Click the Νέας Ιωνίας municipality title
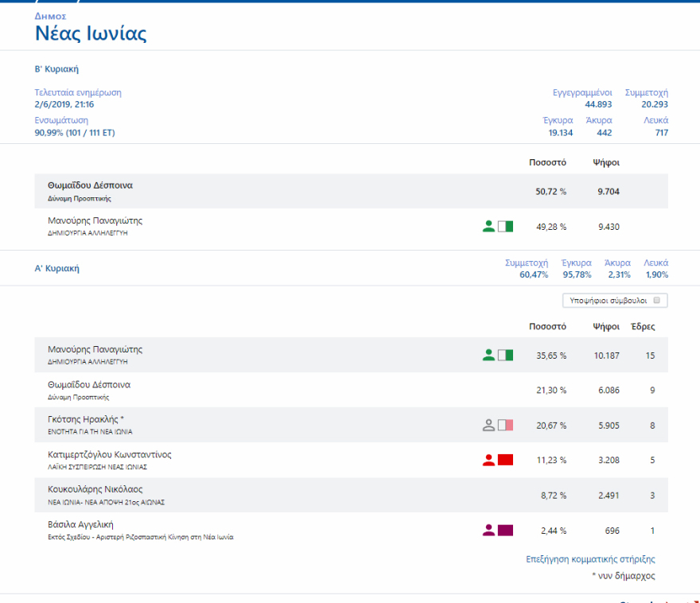700x603 pixels. pos(91,33)
